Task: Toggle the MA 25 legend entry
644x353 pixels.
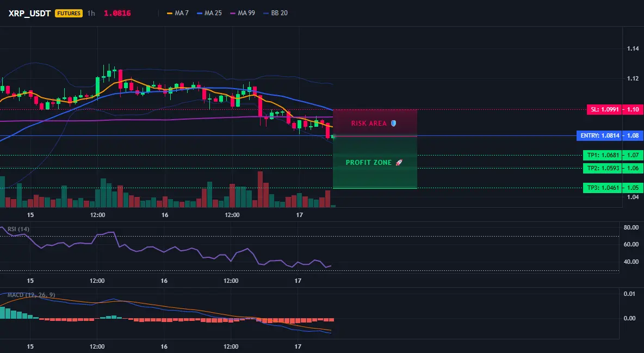Action: pyautogui.click(x=209, y=13)
